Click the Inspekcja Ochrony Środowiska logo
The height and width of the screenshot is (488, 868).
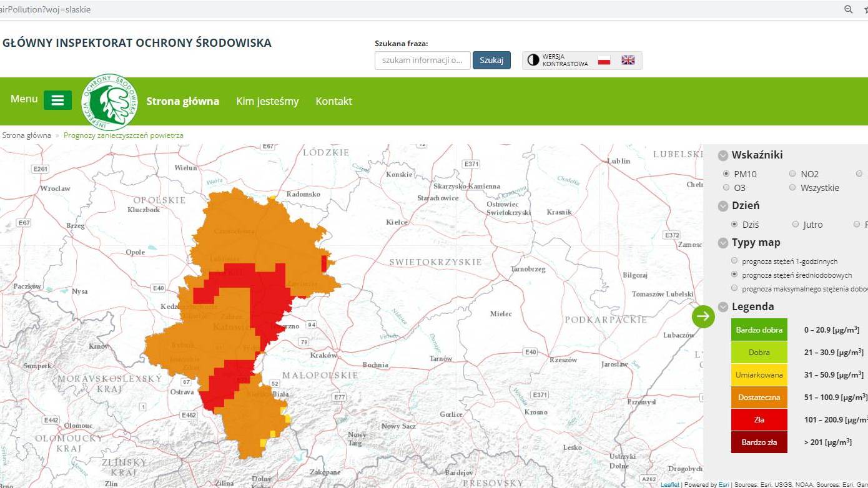point(110,101)
